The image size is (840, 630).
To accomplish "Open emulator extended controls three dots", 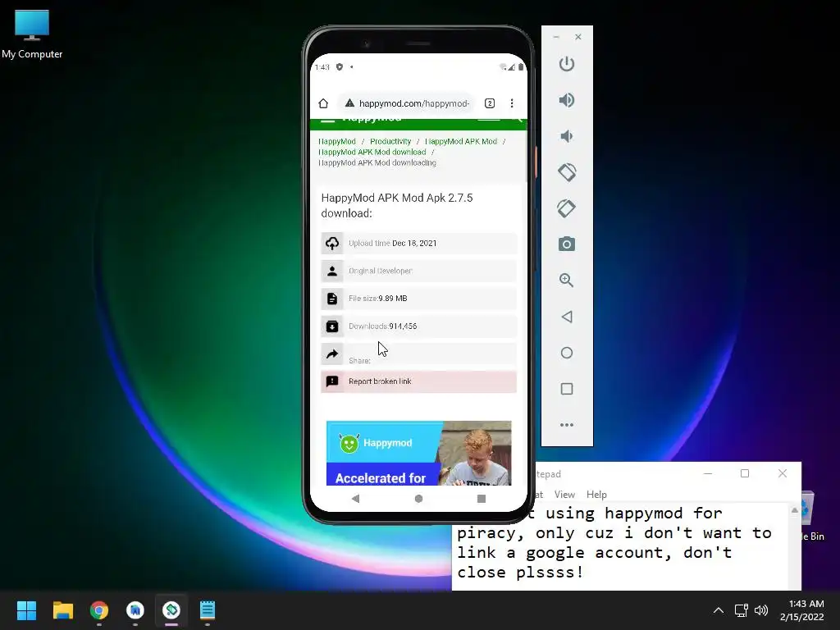I will point(566,425).
